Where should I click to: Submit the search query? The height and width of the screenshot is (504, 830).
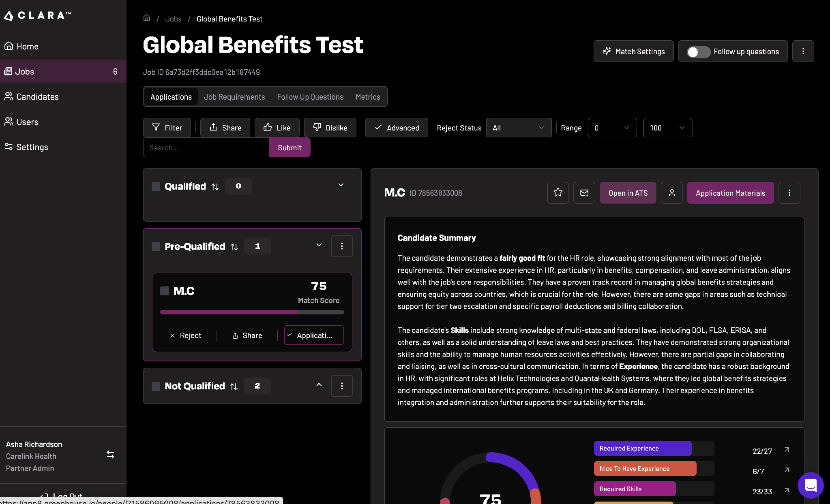(290, 147)
